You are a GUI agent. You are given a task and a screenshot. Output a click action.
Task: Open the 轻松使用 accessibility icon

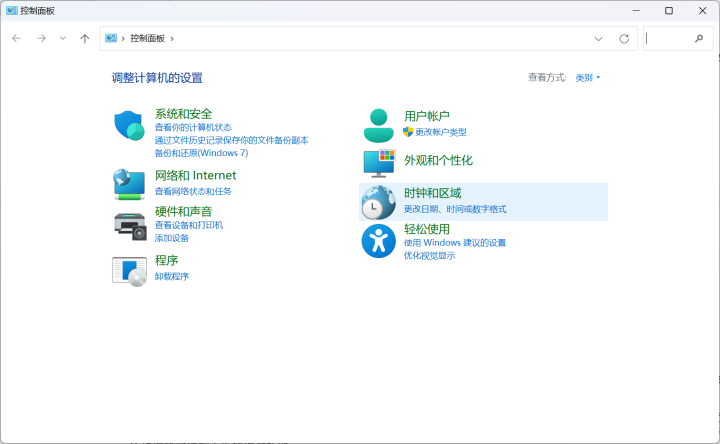pyautogui.click(x=378, y=241)
